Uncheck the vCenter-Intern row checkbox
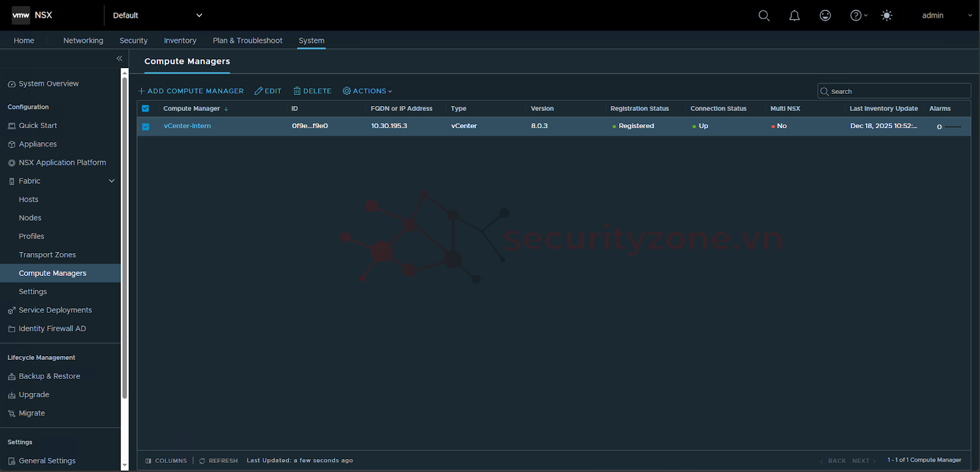The width and height of the screenshot is (980, 472). pos(146,126)
